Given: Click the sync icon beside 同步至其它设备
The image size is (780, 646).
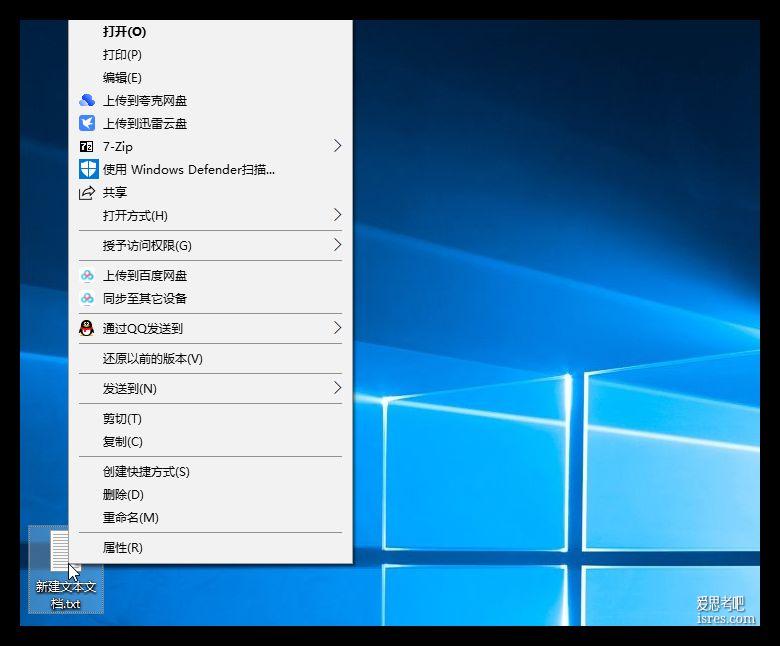Looking at the screenshot, I should click(x=87, y=298).
